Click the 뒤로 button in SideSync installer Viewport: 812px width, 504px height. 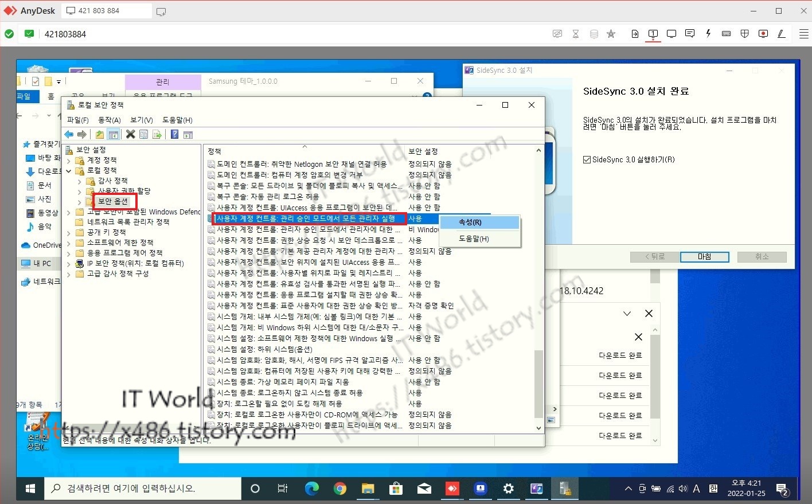pos(654,257)
